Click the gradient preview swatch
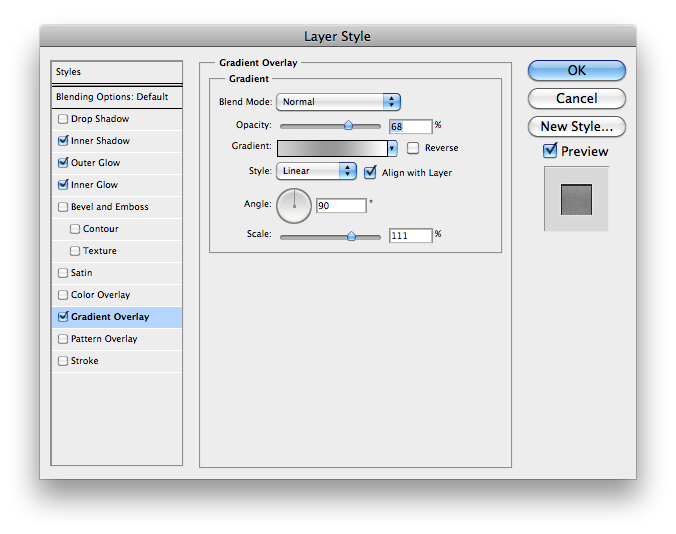This screenshot has height=534, width=676. coord(332,148)
